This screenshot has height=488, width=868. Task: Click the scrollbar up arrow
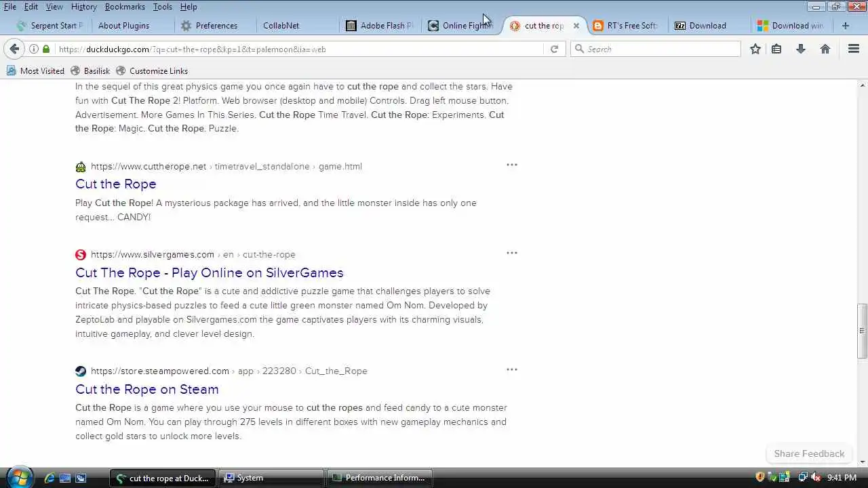(x=863, y=85)
